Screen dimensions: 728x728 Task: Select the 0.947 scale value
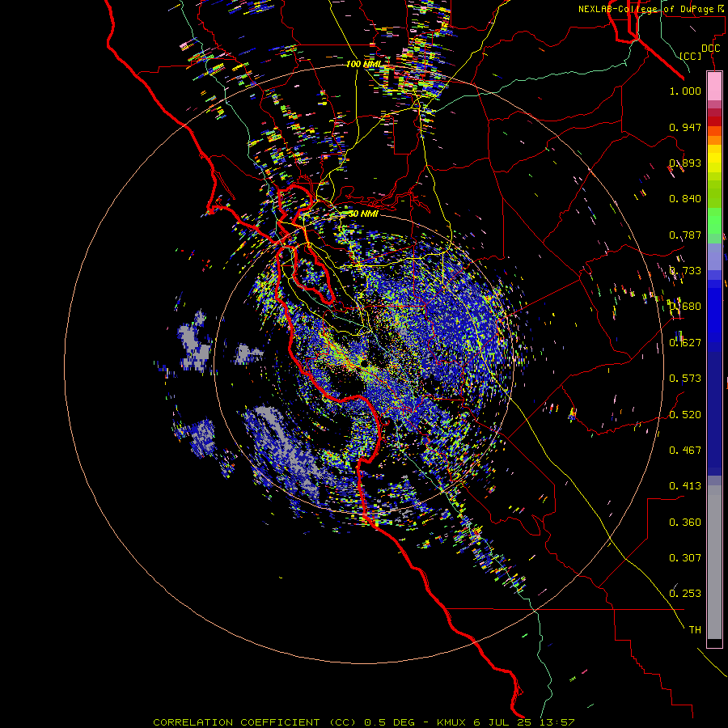685,127
